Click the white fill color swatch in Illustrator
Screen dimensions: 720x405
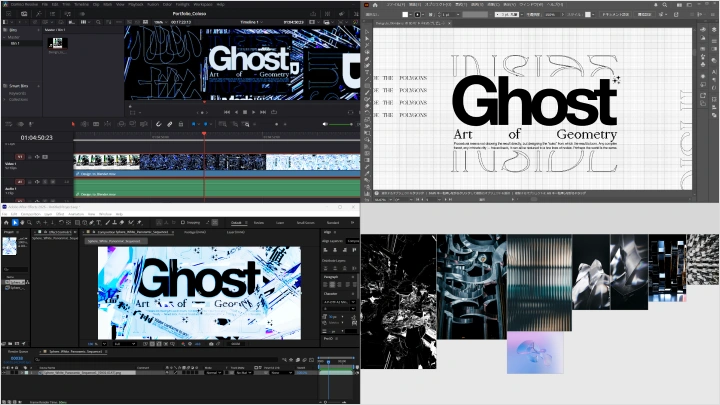(405, 14)
